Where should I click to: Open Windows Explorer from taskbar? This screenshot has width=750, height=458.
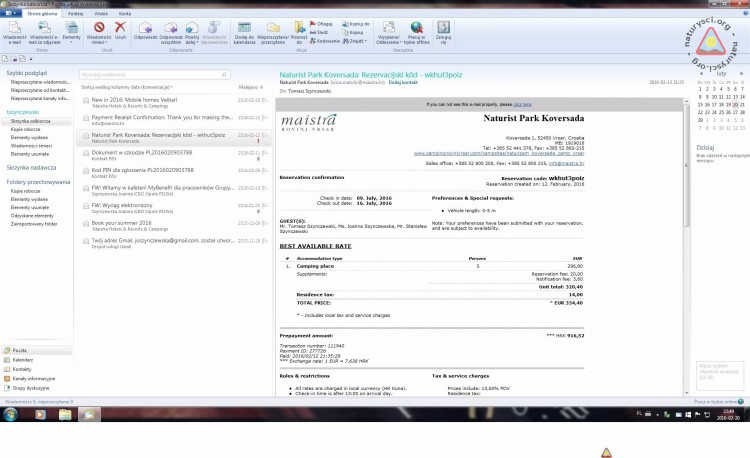coord(65,414)
